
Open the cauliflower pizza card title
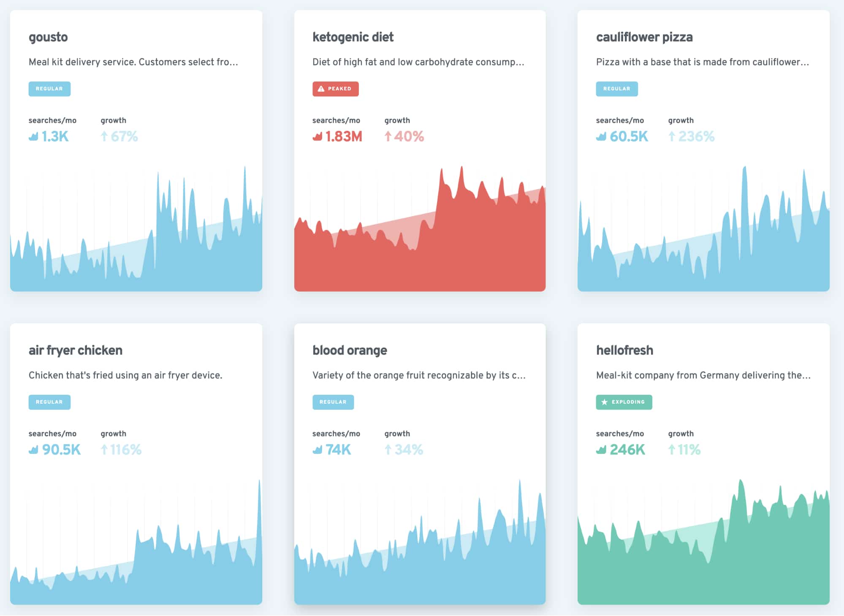[644, 37]
